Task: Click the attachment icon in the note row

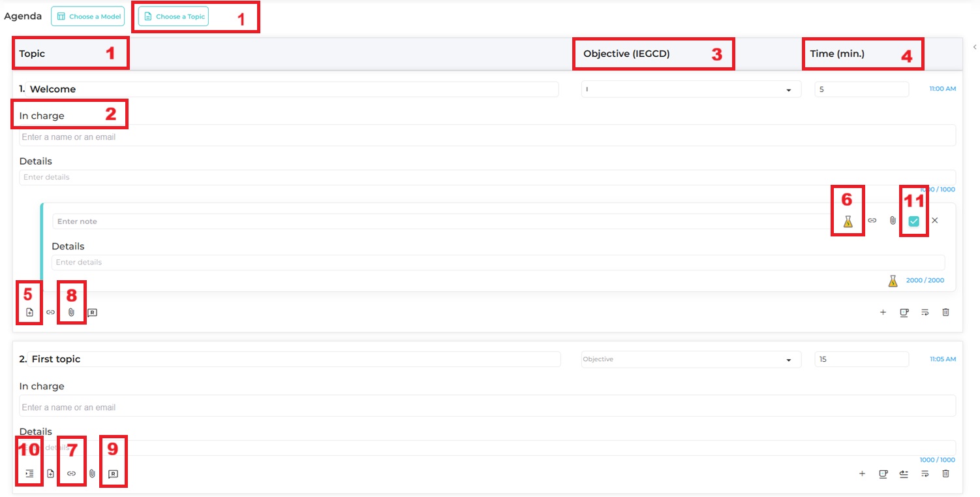Action: click(x=893, y=221)
